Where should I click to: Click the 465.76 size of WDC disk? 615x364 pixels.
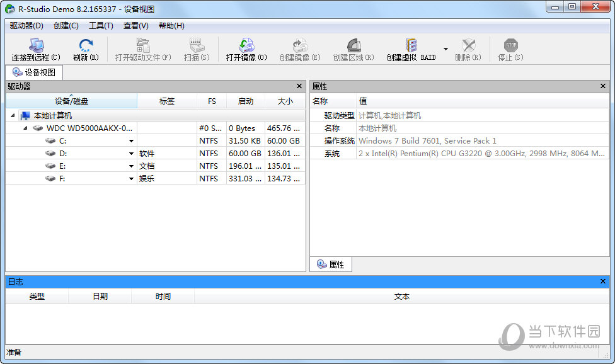click(284, 128)
